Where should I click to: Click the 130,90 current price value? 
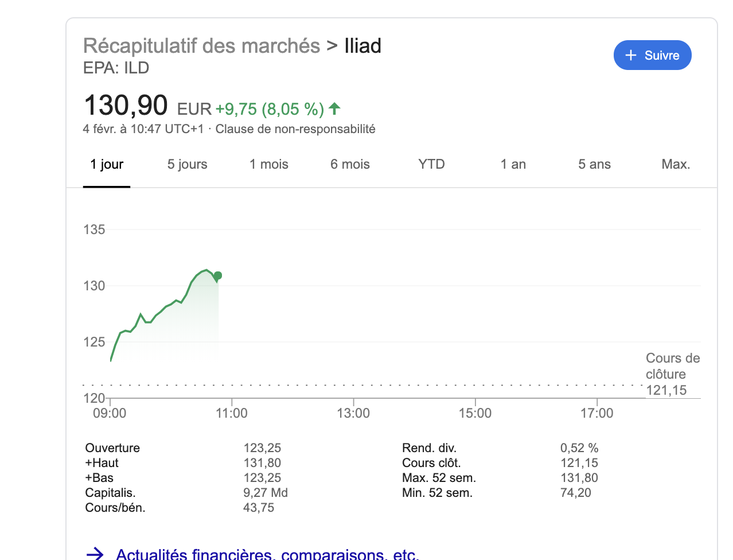coord(126,106)
